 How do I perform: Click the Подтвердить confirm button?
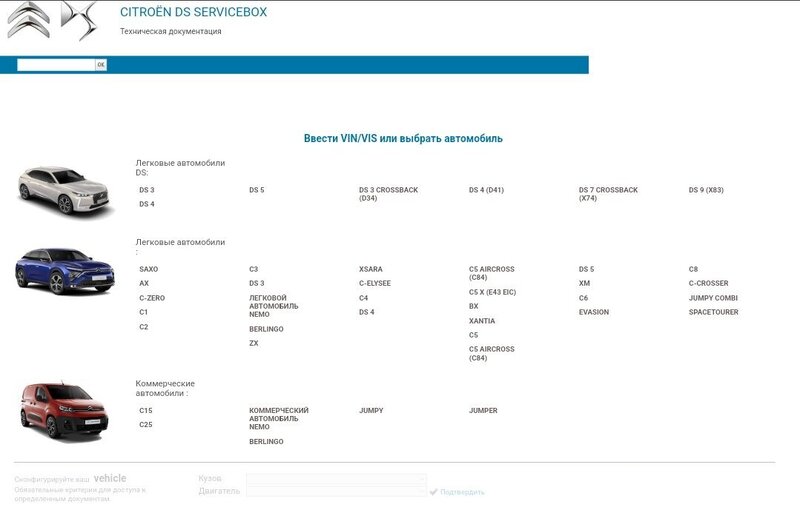pyautogui.click(x=457, y=492)
